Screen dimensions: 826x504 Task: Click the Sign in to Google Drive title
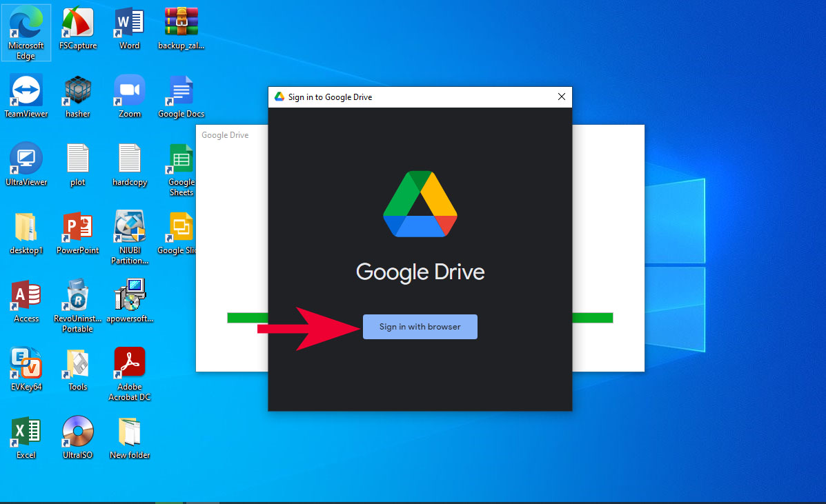[x=331, y=97]
